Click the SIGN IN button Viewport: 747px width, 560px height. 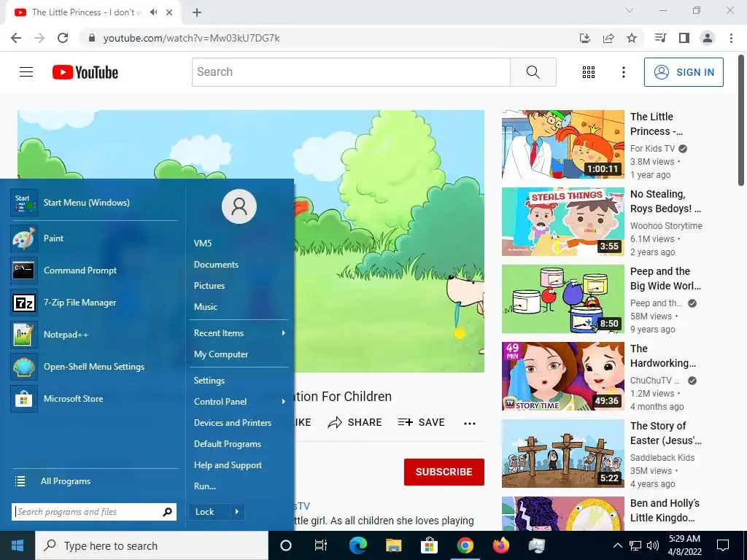[684, 72]
